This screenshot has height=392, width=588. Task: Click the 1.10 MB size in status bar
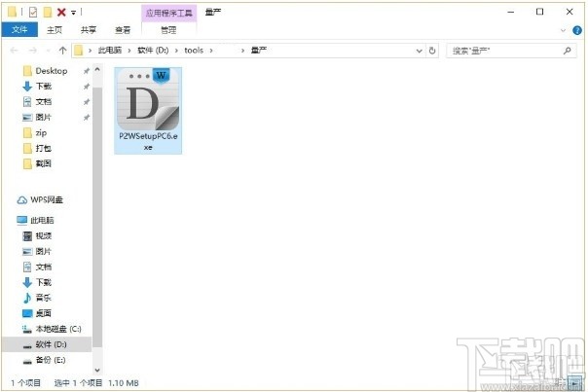coord(124,383)
